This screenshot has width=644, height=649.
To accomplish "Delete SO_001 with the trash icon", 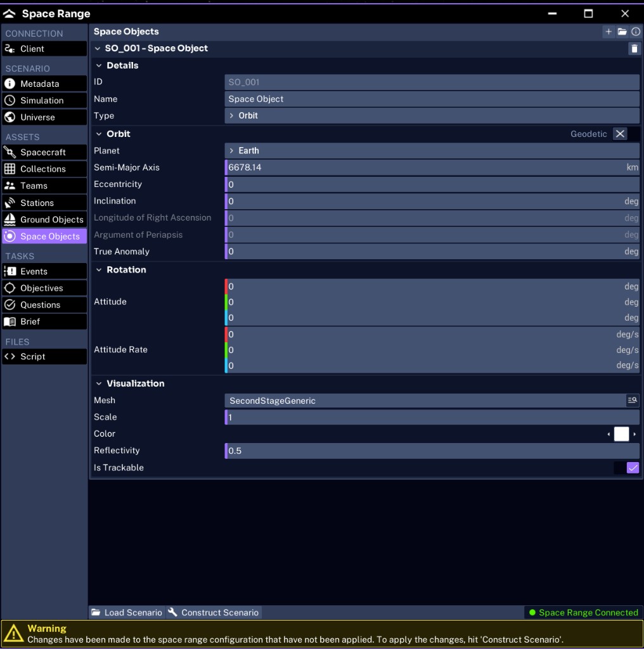I will click(x=634, y=48).
